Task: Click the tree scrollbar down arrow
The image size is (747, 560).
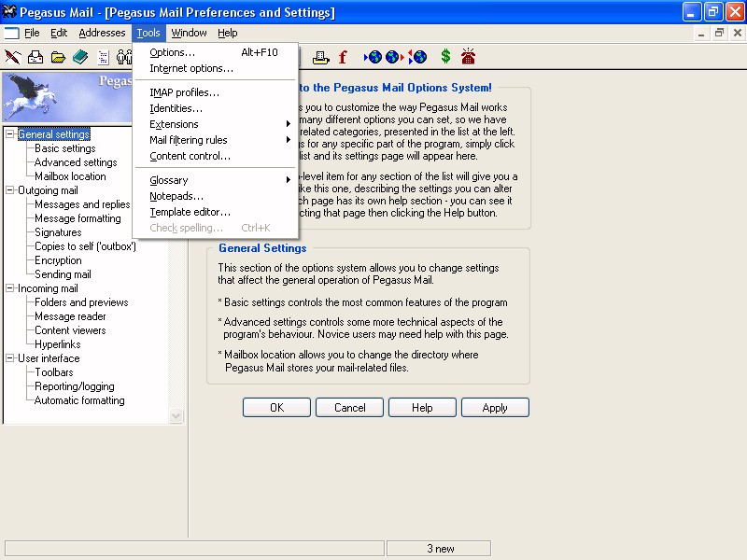Action: tap(176, 415)
